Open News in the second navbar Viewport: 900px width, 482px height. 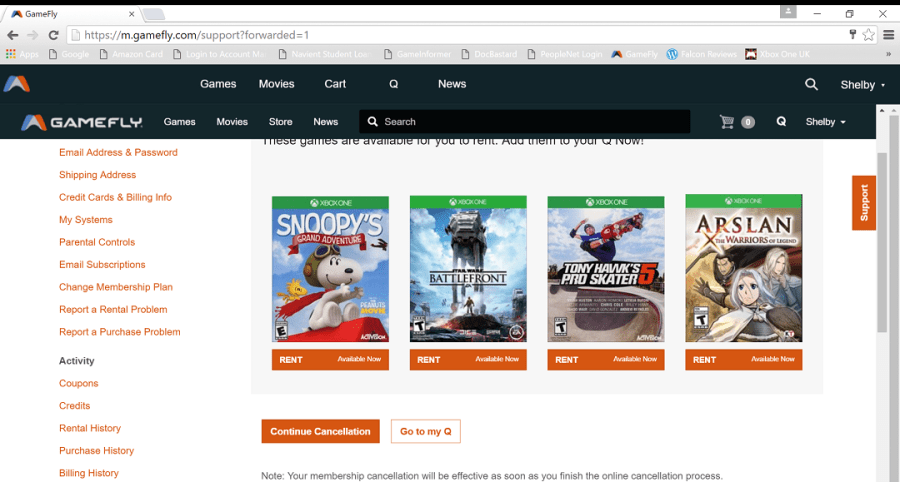coord(325,122)
